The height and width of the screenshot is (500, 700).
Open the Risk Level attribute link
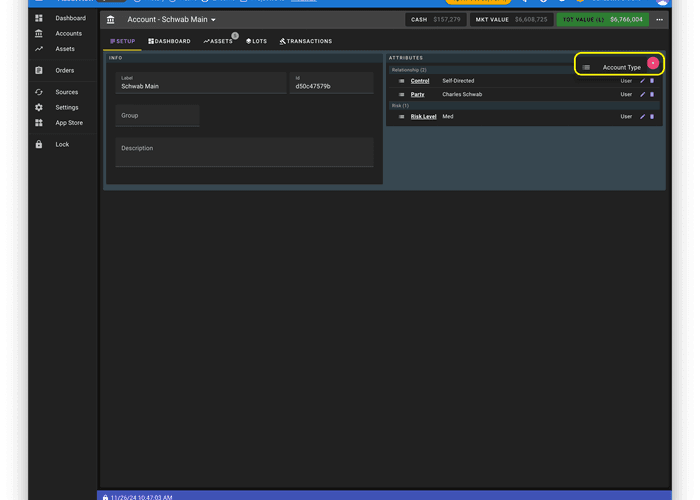tap(423, 117)
